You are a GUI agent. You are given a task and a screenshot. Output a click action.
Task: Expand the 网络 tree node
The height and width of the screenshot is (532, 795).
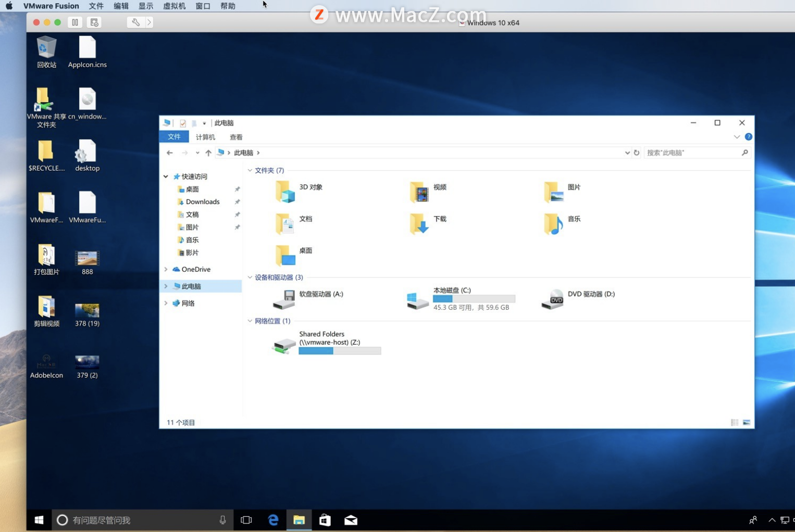166,303
